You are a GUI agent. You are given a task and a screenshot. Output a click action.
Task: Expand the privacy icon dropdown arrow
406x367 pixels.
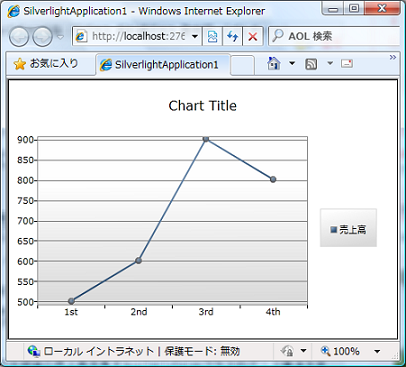click(x=303, y=351)
